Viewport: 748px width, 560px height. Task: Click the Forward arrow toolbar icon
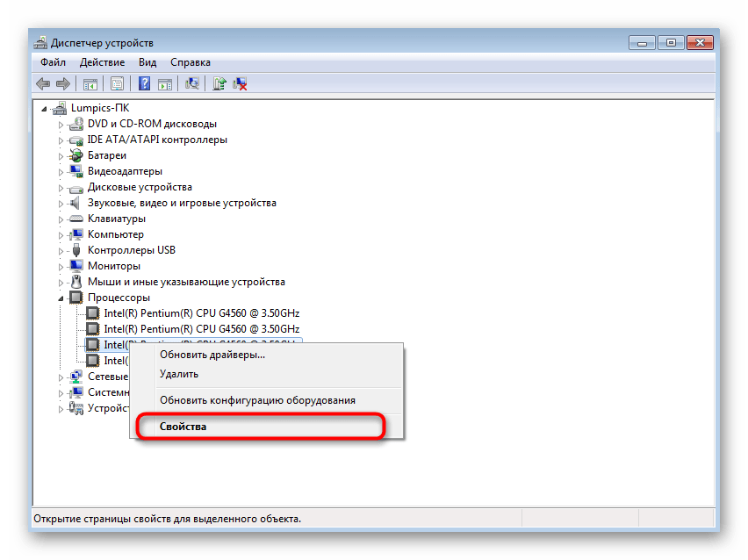click(63, 84)
